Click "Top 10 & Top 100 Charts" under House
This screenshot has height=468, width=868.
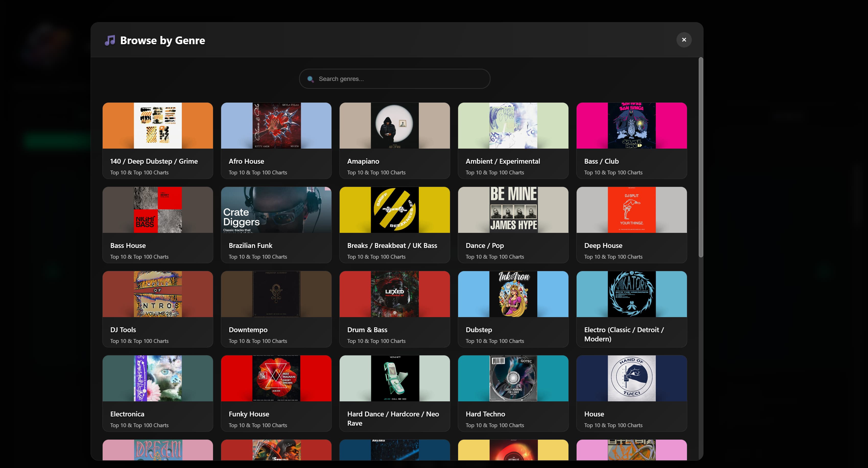tap(613, 425)
